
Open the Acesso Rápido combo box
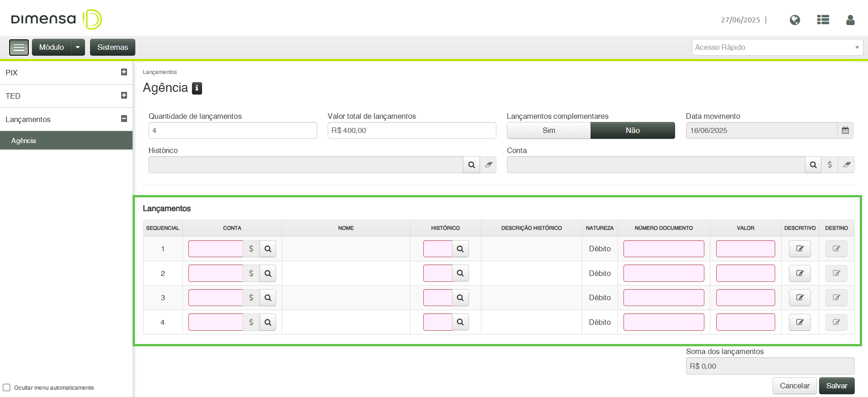coord(777,48)
